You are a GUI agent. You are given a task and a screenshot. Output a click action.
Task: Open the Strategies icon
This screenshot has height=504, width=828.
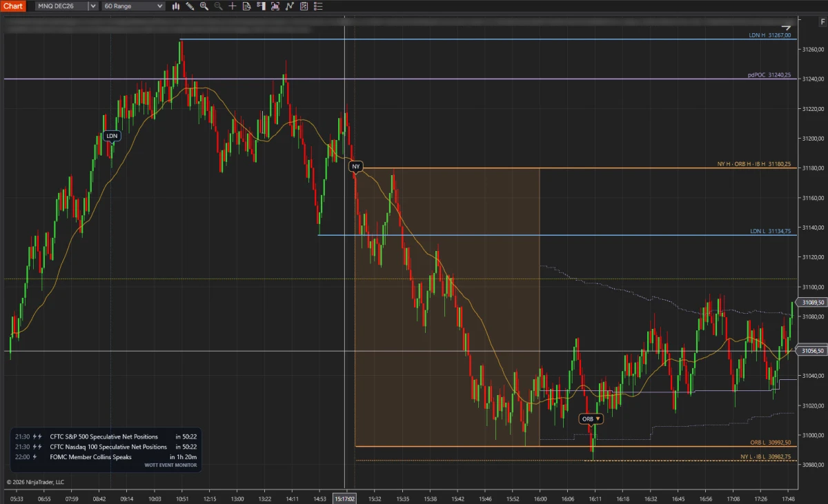click(x=304, y=6)
